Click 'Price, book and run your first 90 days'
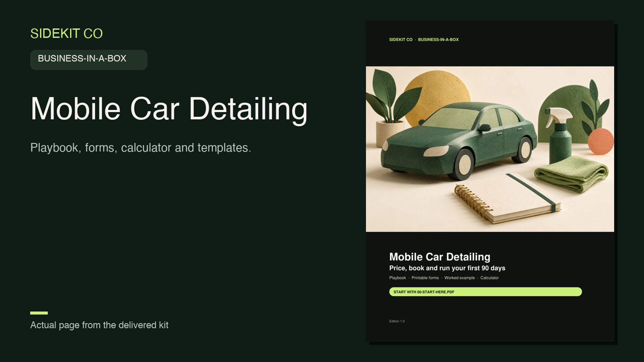Image resolution: width=644 pixels, height=362 pixels. pos(447,268)
